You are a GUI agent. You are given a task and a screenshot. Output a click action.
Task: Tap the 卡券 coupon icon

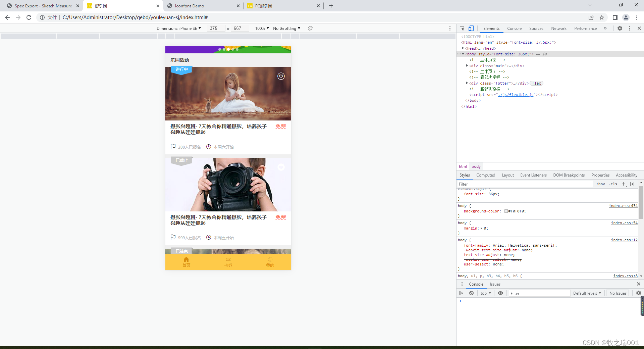pyautogui.click(x=228, y=259)
